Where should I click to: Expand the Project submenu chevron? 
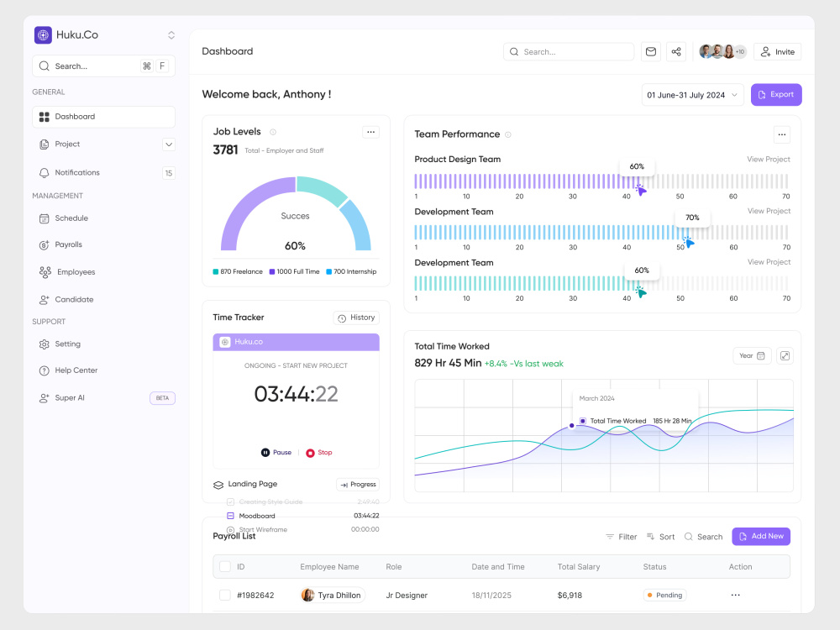pos(169,144)
